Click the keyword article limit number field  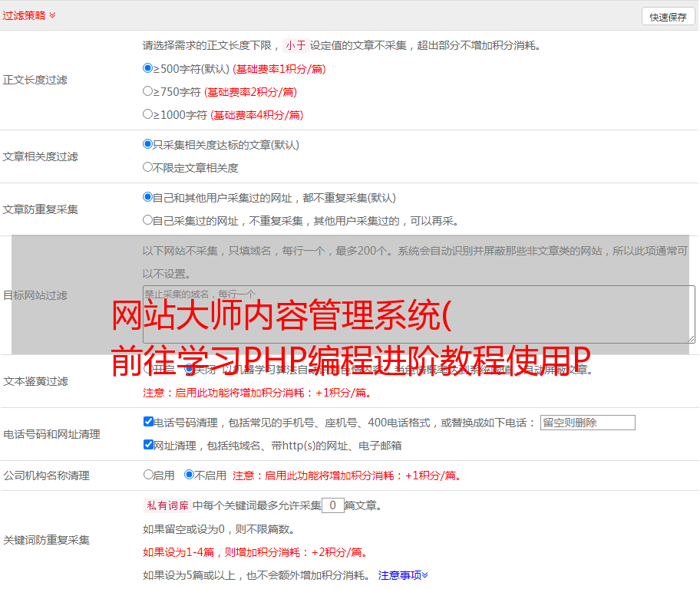click(x=332, y=505)
